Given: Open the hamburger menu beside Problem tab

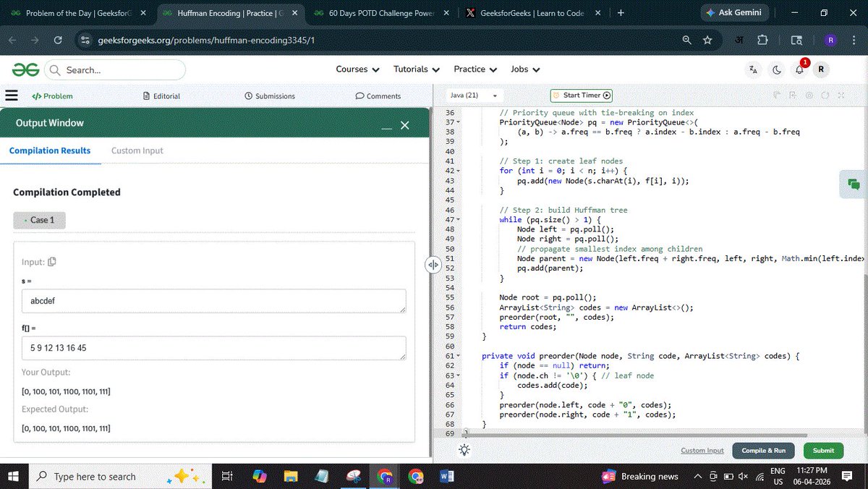Looking at the screenshot, I should [12, 95].
